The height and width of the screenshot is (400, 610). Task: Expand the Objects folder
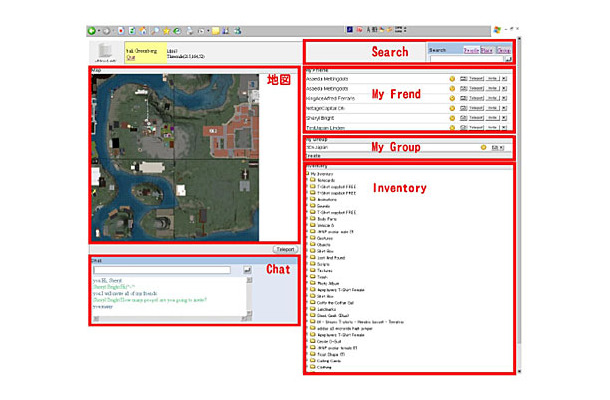pos(307,245)
